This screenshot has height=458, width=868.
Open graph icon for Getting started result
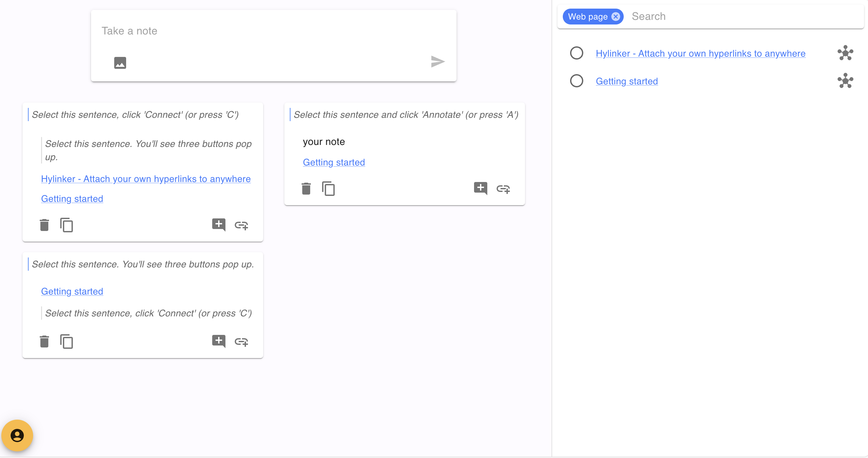click(845, 81)
